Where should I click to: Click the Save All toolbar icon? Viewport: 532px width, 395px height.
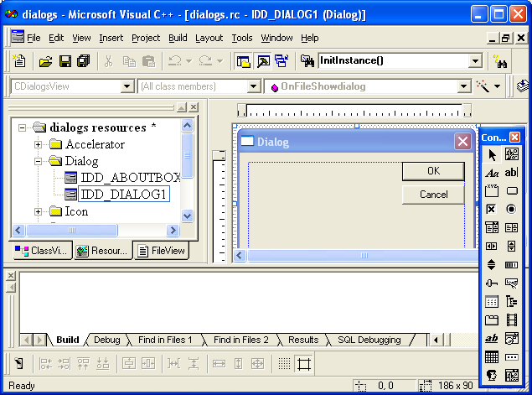click(84, 61)
